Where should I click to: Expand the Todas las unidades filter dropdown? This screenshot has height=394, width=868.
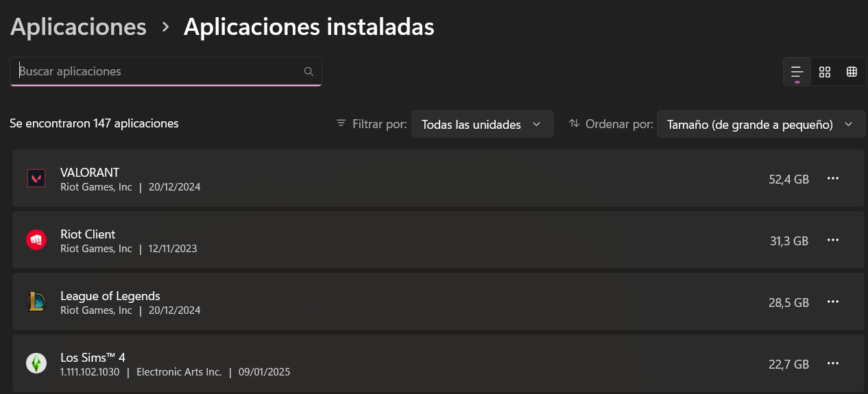click(x=483, y=124)
